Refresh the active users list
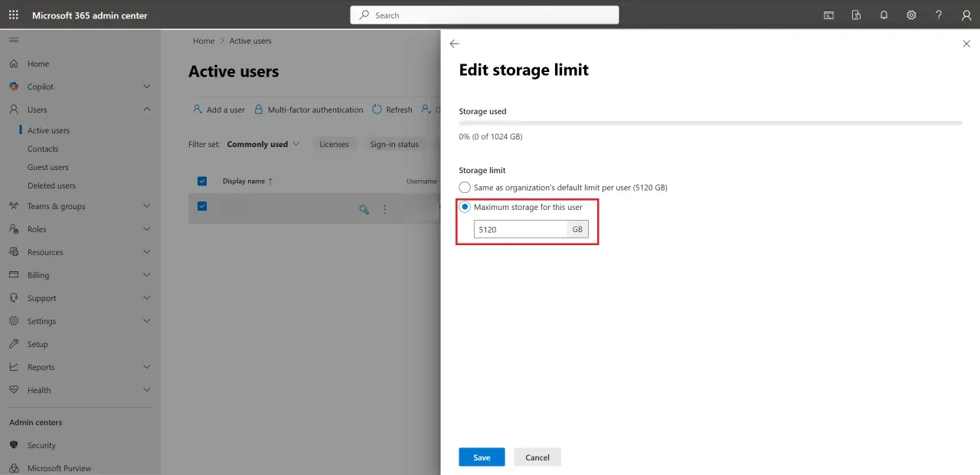 pyautogui.click(x=392, y=110)
